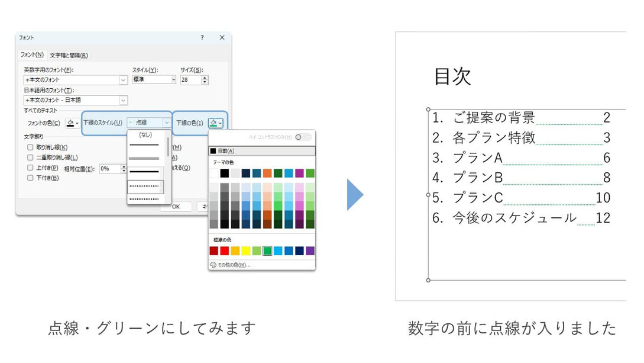Image resolution: width=644 pixels, height=363 pixels.
Task: Pick the selected green standard color swatch
Action: (267, 250)
